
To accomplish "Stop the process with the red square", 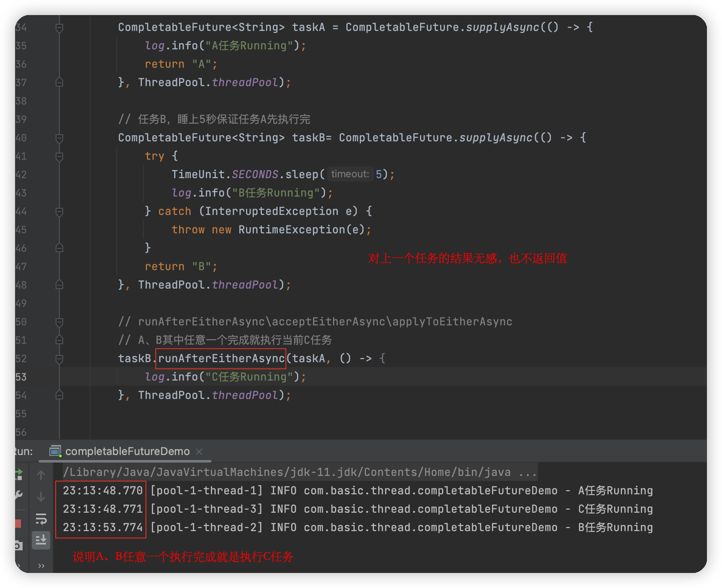I will click(x=18, y=524).
